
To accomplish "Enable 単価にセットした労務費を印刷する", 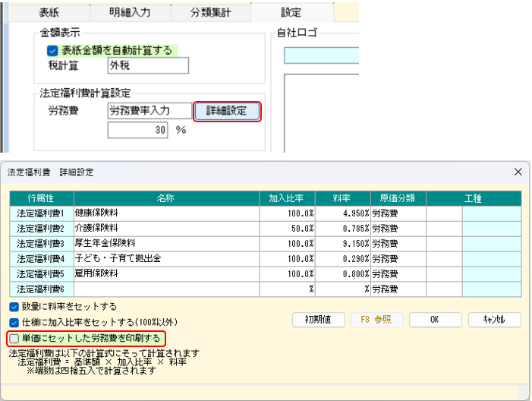I will [x=14, y=337].
